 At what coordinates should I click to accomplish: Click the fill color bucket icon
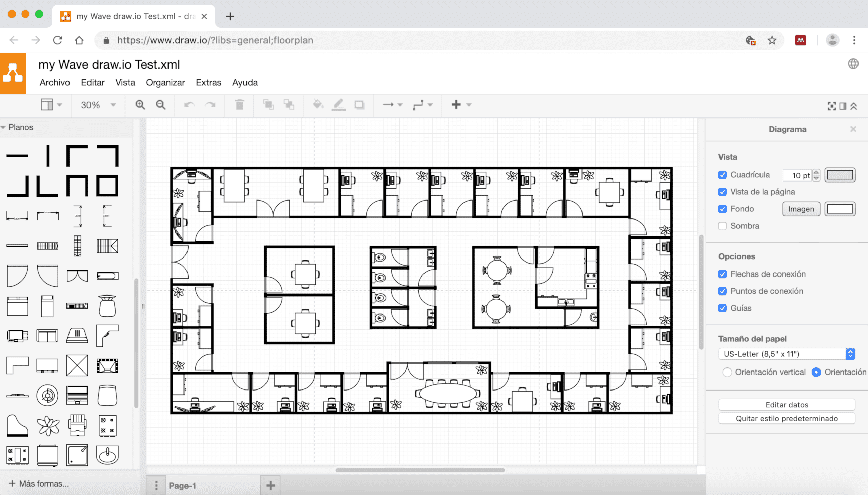pos(318,104)
